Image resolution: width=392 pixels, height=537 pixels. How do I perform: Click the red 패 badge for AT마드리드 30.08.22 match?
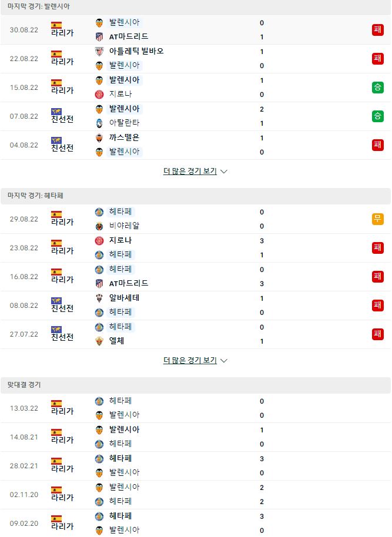click(378, 30)
